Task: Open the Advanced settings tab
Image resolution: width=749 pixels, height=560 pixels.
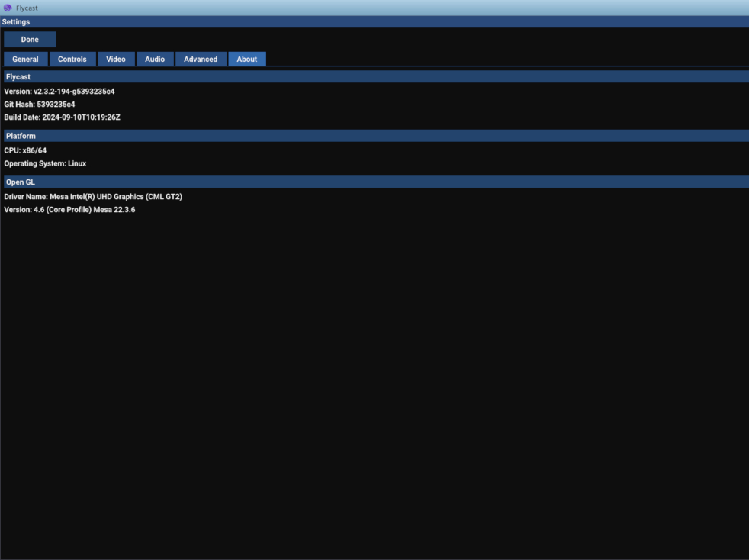Action: (201, 59)
